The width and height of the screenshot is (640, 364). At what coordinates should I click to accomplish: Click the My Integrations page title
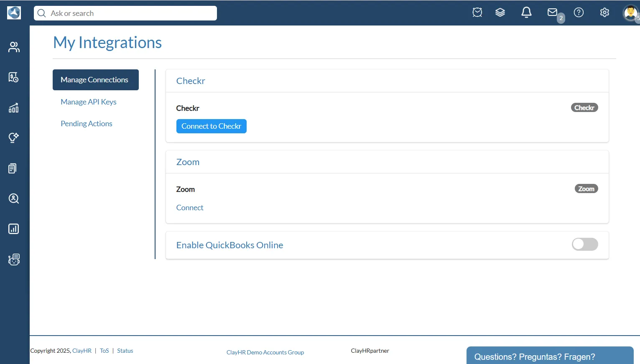[x=107, y=43]
